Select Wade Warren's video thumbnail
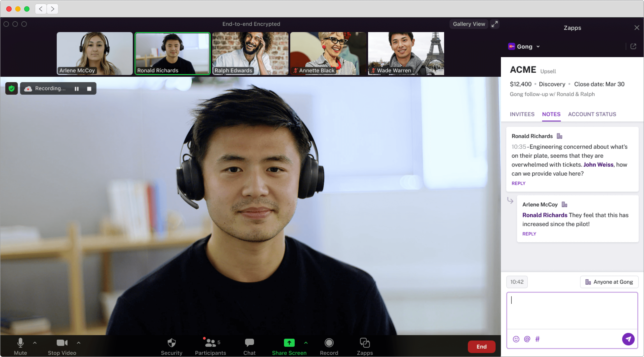Image resolution: width=644 pixels, height=357 pixels. click(406, 53)
